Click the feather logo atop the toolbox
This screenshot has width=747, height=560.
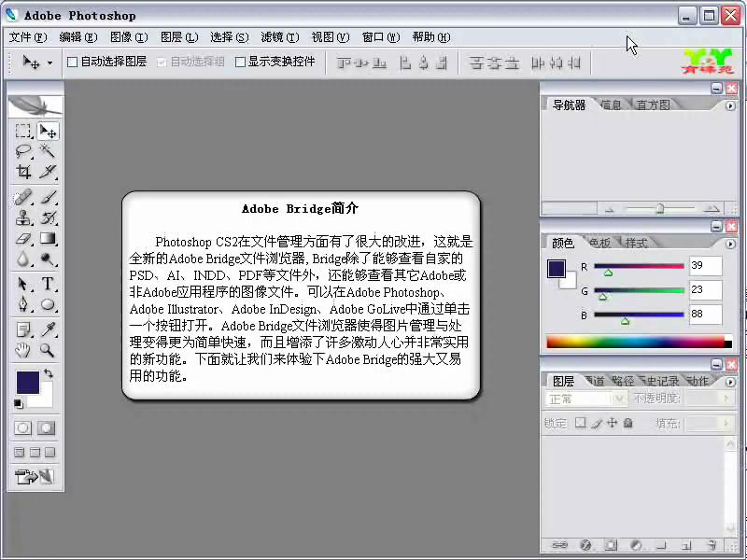click(x=35, y=106)
